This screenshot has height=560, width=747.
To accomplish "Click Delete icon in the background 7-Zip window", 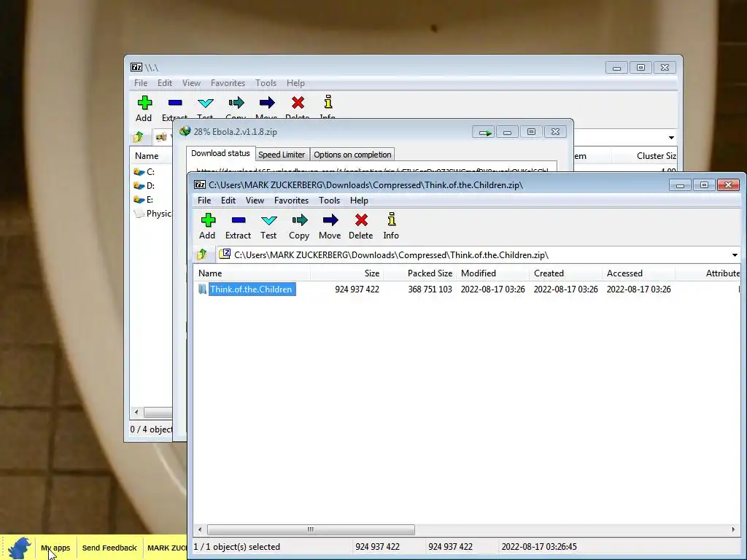I will pyautogui.click(x=298, y=103).
